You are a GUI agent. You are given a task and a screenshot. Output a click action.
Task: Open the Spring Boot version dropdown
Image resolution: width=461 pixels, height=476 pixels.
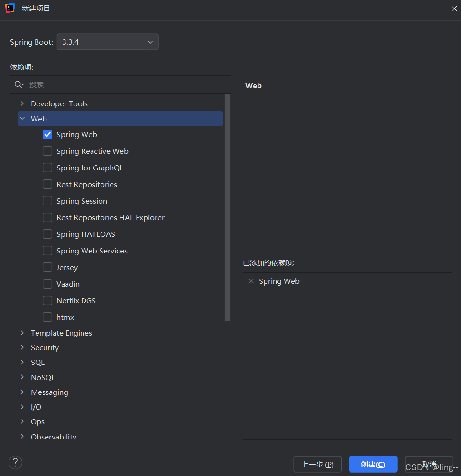(x=108, y=42)
